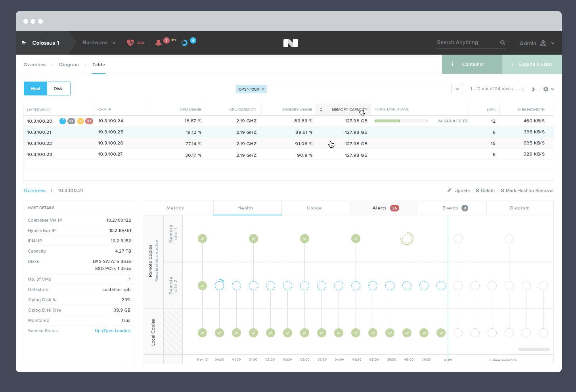Open the Alerts tab with 25 badge
The image size is (576, 392).
[384, 208]
